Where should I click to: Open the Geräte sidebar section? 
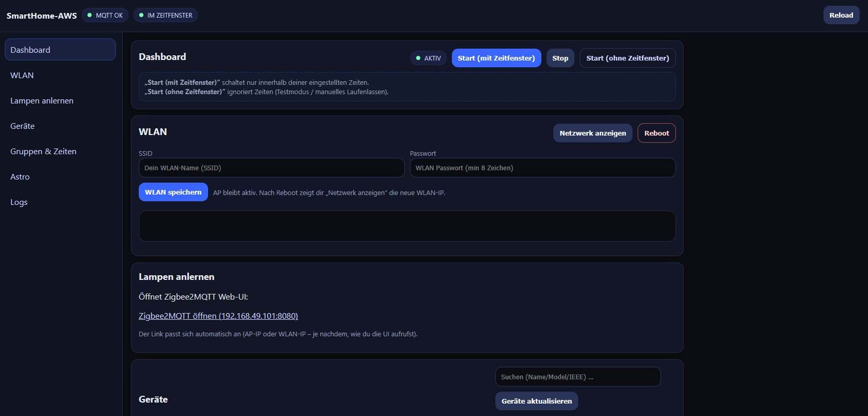pyautogui.click(x=60, y=126)
